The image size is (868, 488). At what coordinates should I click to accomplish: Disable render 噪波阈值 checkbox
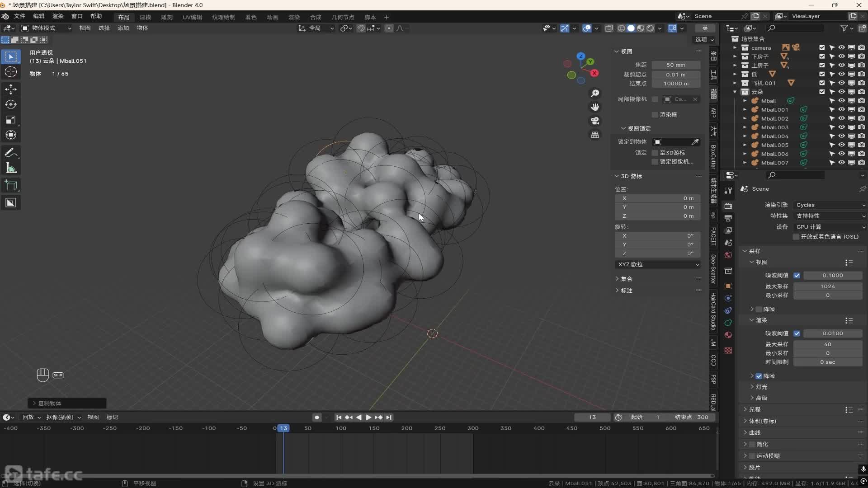797,333
